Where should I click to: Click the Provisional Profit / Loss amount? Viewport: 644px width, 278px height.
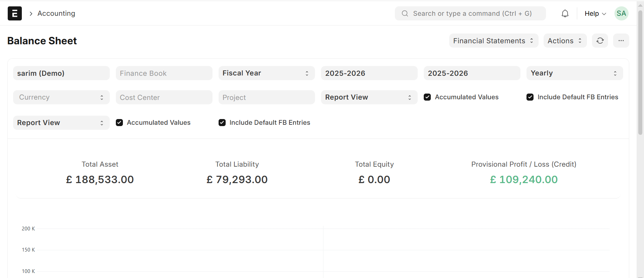(x=523, y=179)
